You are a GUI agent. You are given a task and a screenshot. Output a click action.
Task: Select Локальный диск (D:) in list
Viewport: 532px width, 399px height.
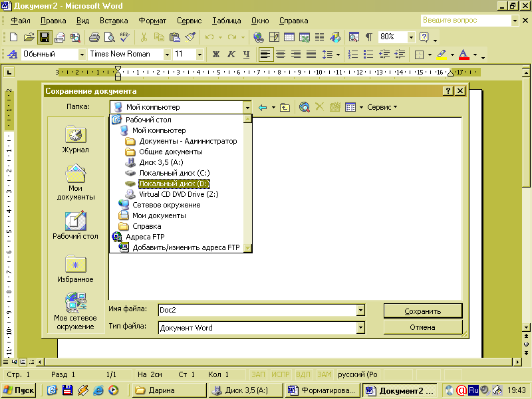pyautogui.click(x=174, y=184)
